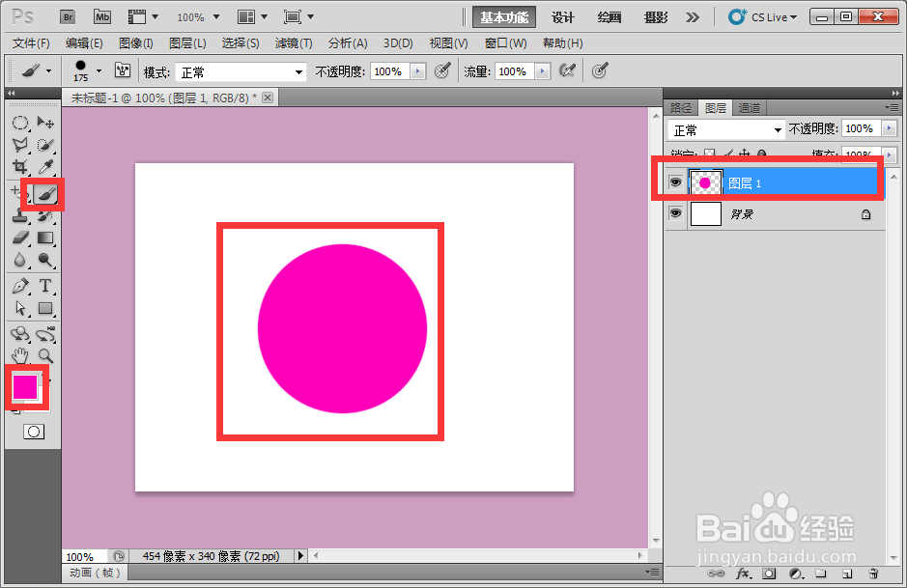Enable airbrush mode
This screenshot has height=588, width=907.
(x=568, y=71)
